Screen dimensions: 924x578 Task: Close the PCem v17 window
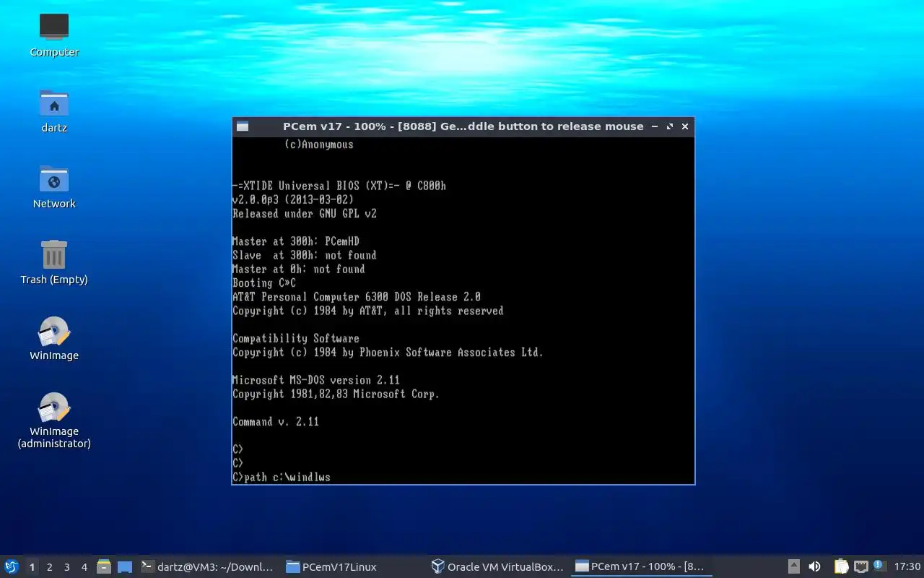click(685, 126)
